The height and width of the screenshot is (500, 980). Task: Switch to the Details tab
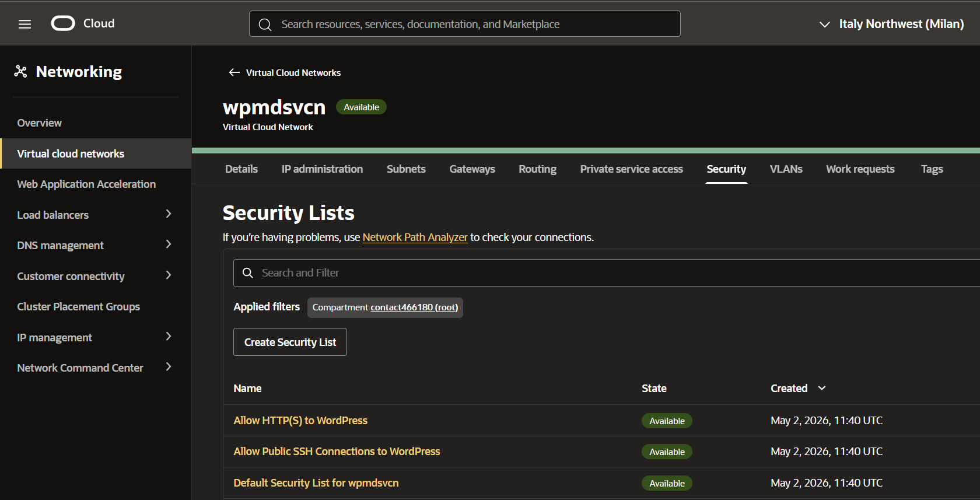click(242, 169)
